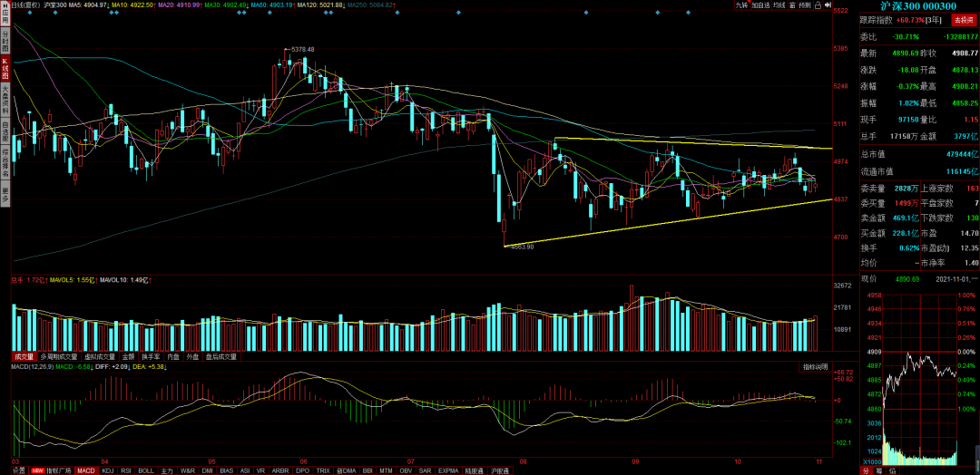Switch to the 沪股通 indicator
The height and width of the screenshot is (475, 980).
(499, 470)
